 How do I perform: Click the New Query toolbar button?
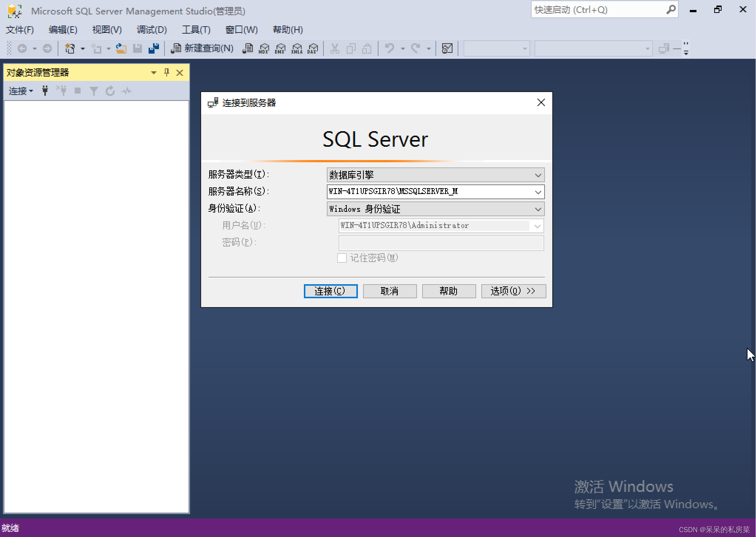tap(202, 48)
